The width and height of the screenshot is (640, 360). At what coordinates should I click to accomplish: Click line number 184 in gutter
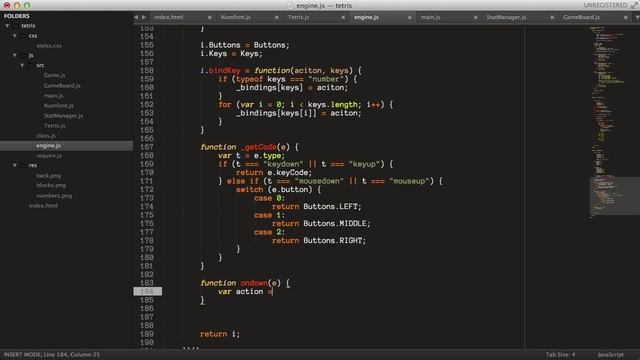click(147, 291)
